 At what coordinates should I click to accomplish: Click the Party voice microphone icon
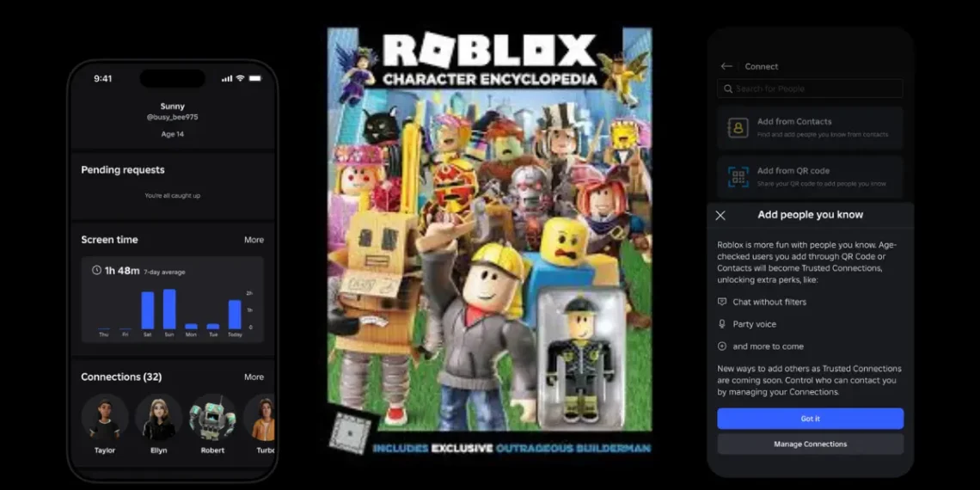tap(722, 324)
